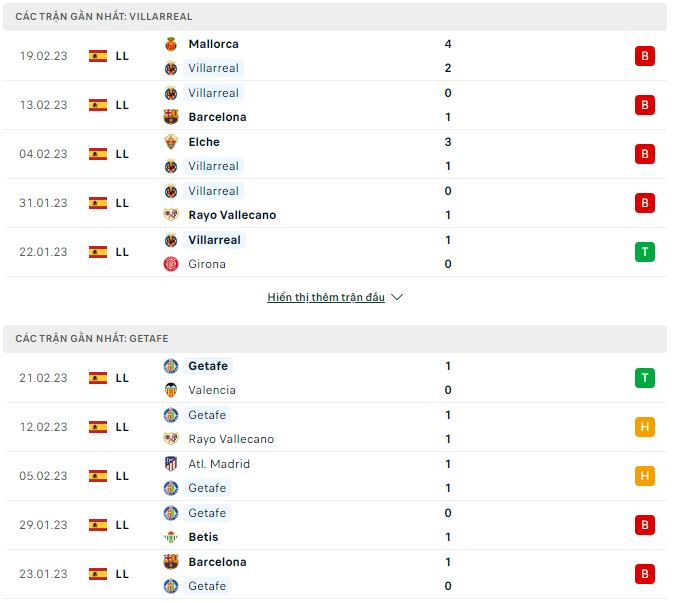Image resolution: width=679 pixels, height=603 pixels.
Task: Click the Atl. Madrid crest icon
Action: pos(171,464)
